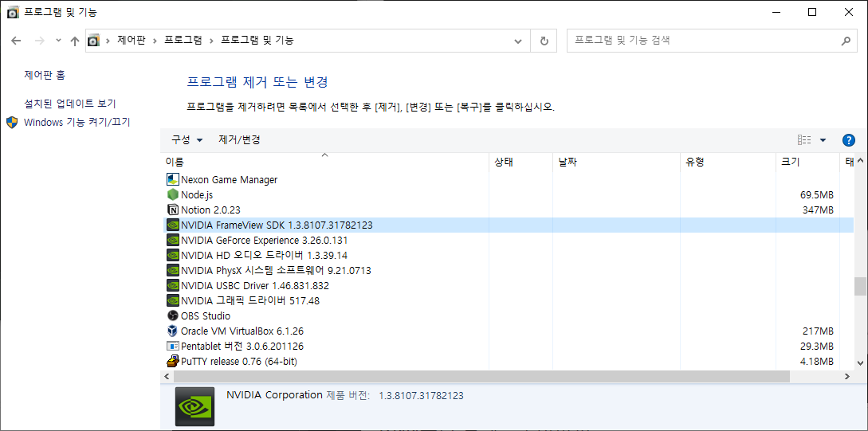Click 프로그램 in the address breadcrumb
868x431 pixels.
pyautogui.click(x=183, y=41)
